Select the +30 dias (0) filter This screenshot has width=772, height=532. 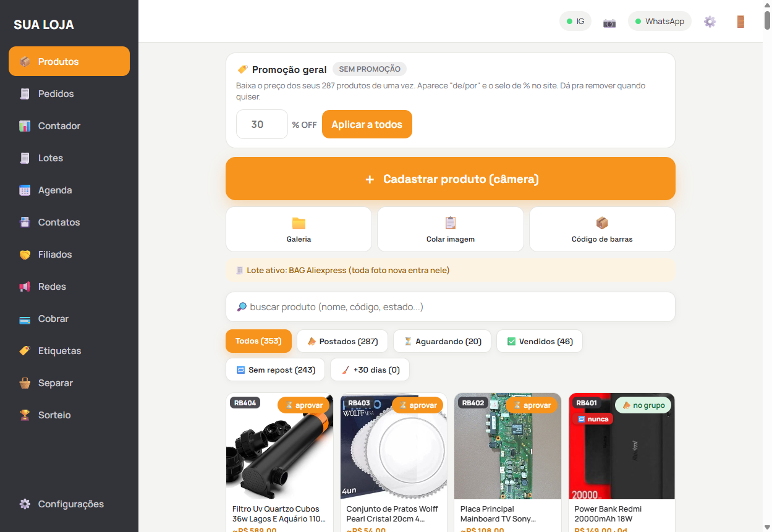(x=370, y=369)
